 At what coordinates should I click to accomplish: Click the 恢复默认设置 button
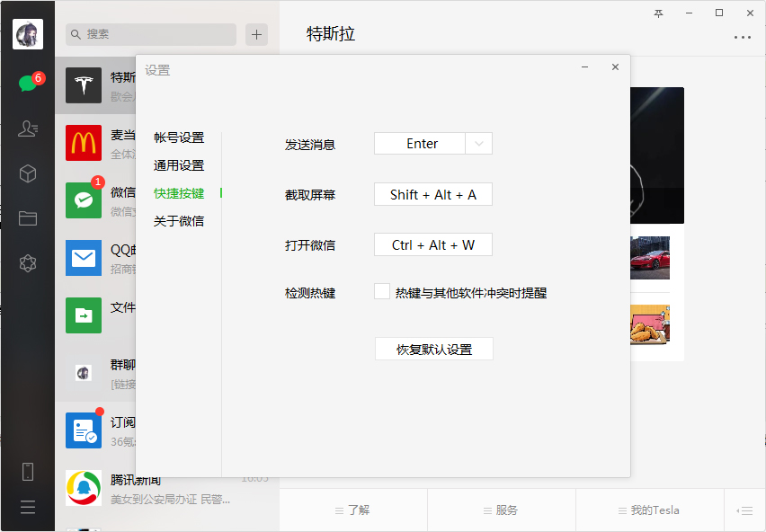point(433,349)
